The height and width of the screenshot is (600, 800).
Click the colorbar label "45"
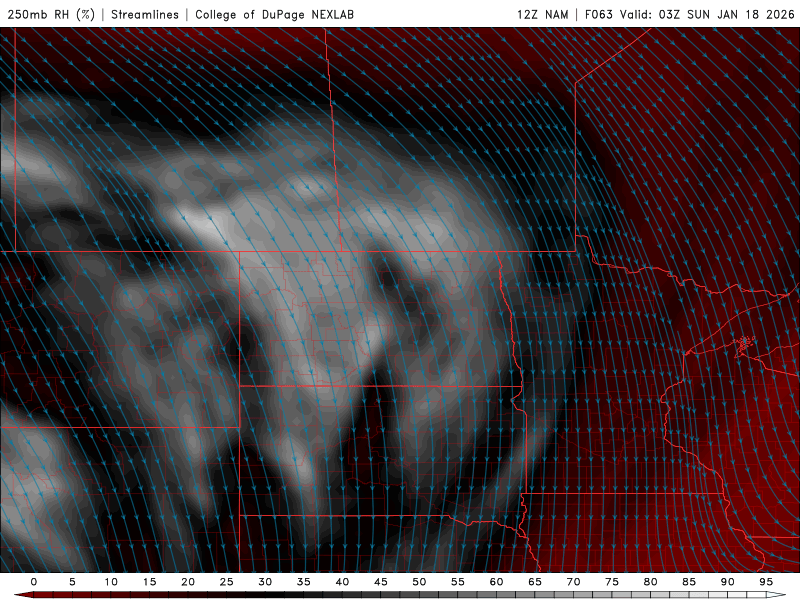(x=381, y=582)
